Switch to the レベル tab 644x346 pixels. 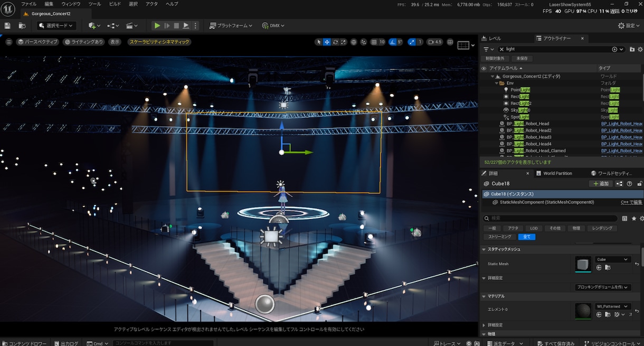pyautogui.click(x=491, y=38)
